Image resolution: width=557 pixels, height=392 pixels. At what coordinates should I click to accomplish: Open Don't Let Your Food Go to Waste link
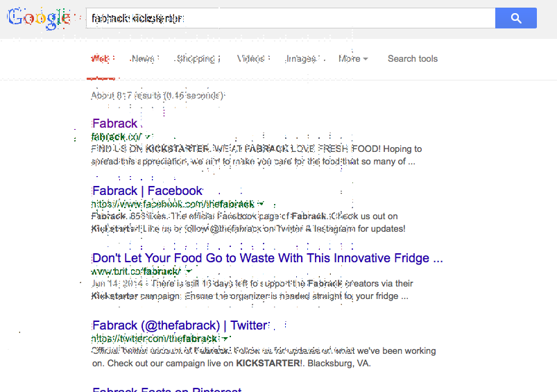(268, 258)
